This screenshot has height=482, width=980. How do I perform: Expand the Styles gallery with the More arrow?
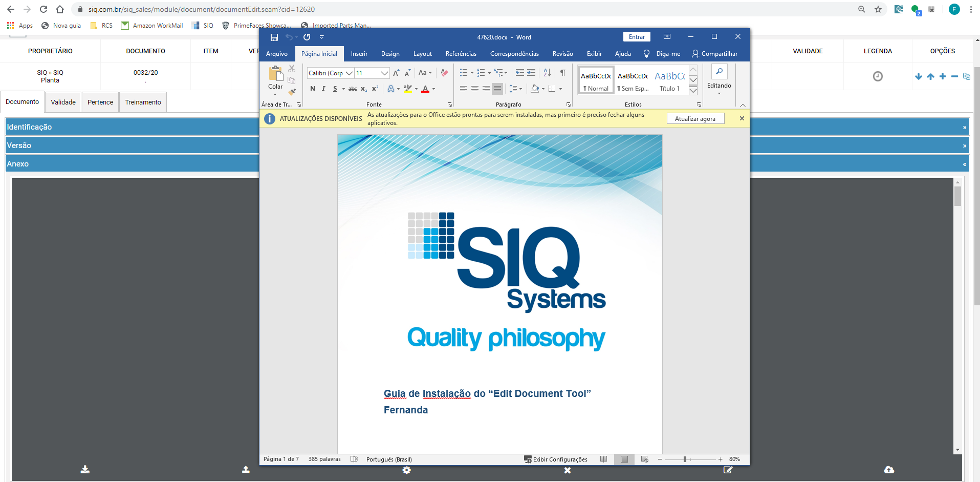[693, 91]
